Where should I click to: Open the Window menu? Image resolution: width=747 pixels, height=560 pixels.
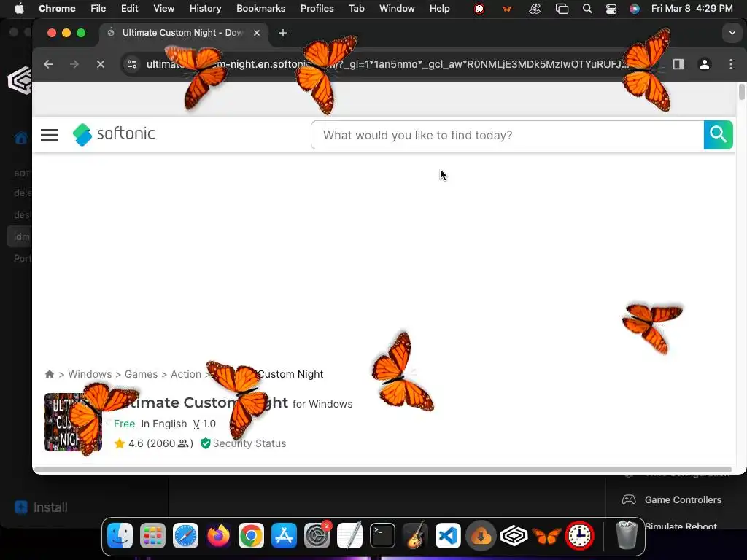point(397,9)
